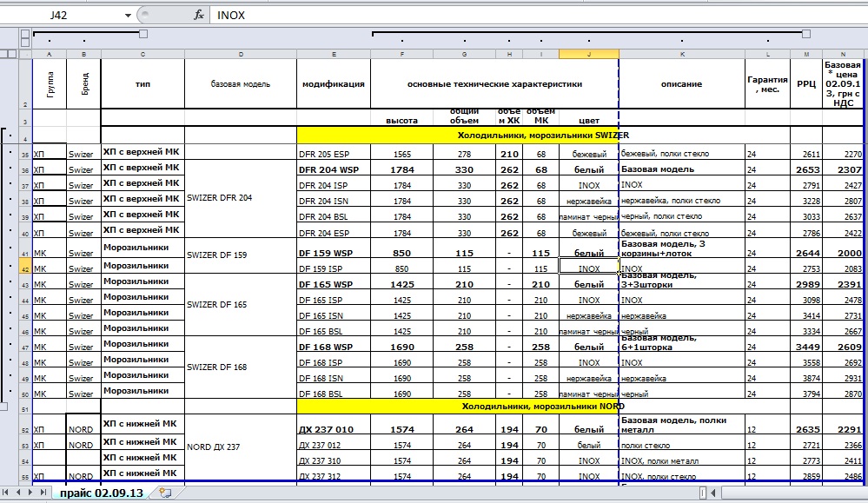Viewport: 868px width, 503px height.
Task: Select column header M
Action: (806, 54)
